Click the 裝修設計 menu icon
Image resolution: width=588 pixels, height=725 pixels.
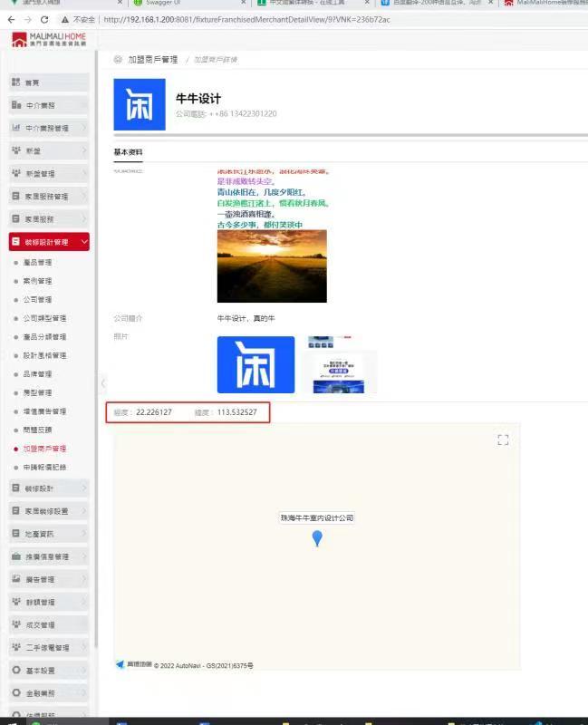15,488
